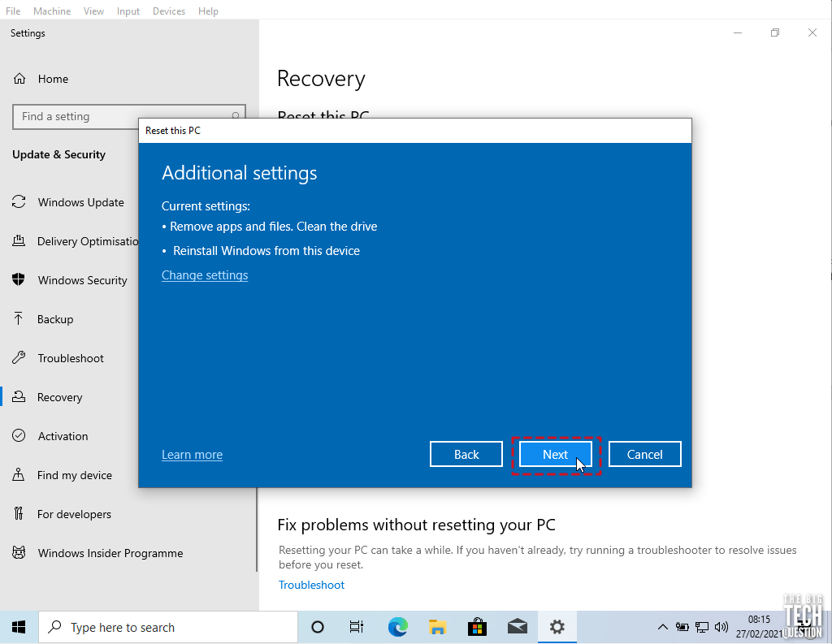832x644 pixels.
Task: Open the taskbar clock and date
Action: point(760,626)
